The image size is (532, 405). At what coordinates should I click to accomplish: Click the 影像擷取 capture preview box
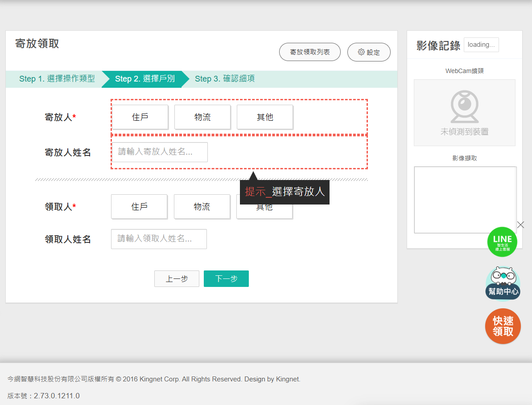coord(465,200)
